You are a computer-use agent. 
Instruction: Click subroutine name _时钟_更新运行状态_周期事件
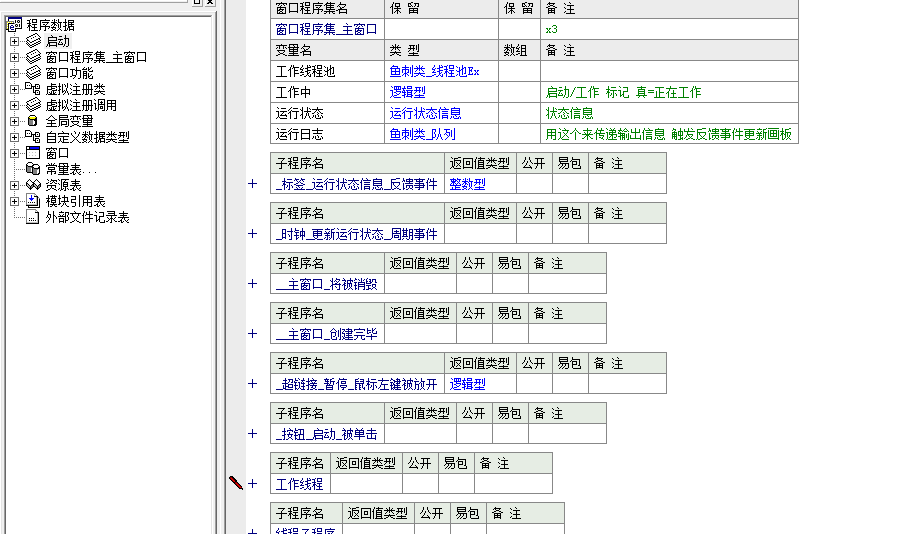click(x=357, y=234)
